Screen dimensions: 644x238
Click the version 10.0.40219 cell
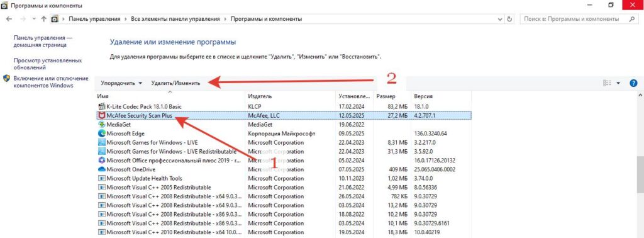(x=428, y=232)
